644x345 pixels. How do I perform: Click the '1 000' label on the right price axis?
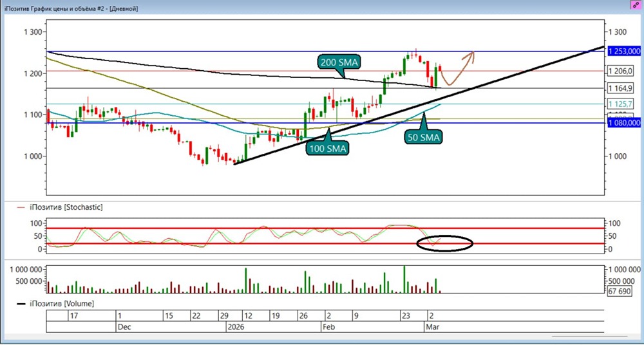click(x=618, y=156)
